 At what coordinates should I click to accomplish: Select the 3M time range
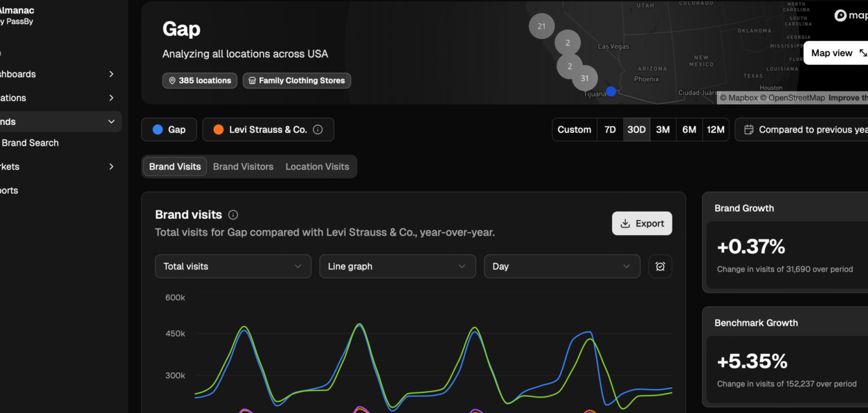click(x=663, y=129)
